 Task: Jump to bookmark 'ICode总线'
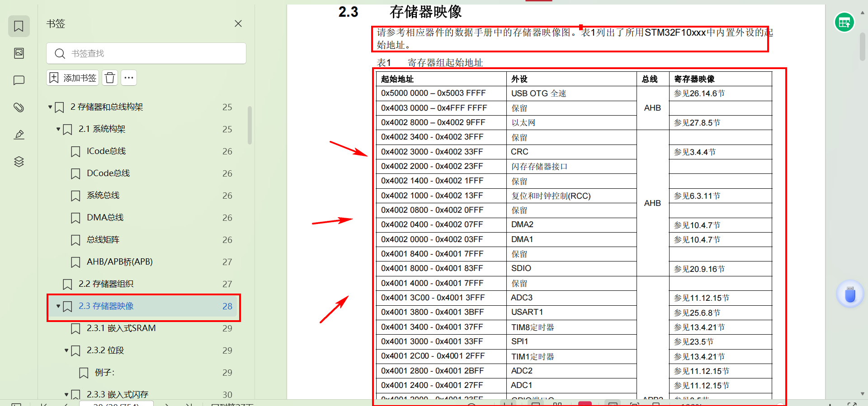point(106,151)
